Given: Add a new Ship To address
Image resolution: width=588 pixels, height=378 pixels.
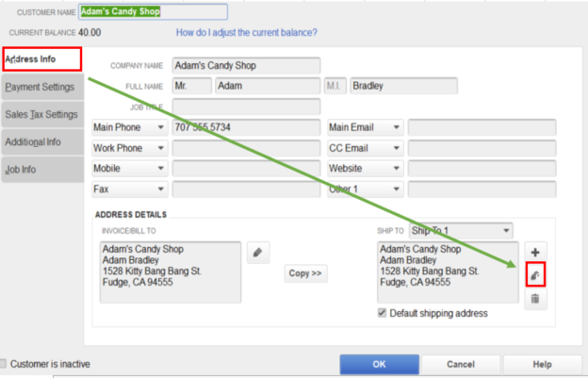Looking at the screenshot, I should click(x=535, y=253).
